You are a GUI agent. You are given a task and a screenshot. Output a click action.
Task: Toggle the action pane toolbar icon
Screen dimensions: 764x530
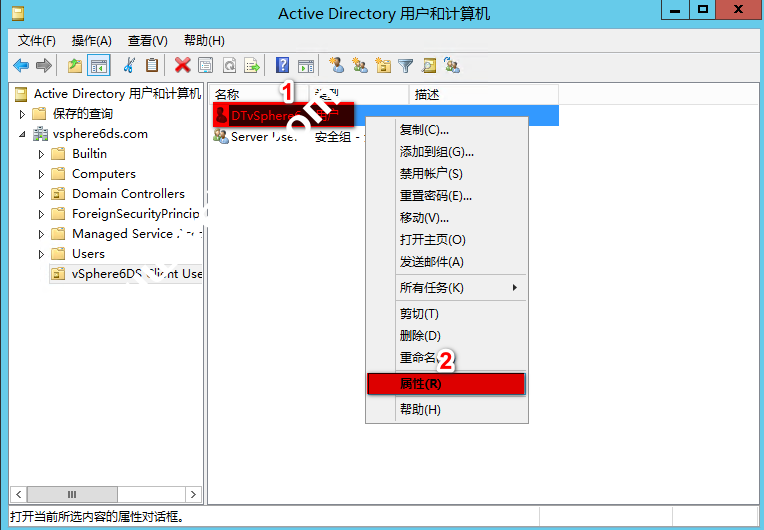(x=306, y=65)
